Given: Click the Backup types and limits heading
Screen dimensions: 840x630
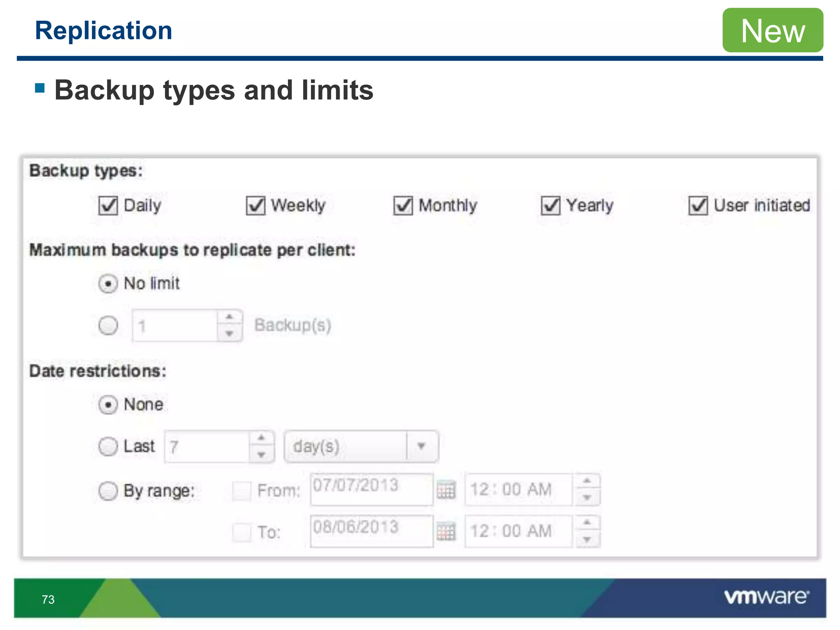Looking at the screenshot, I should (x=214, y=91).
